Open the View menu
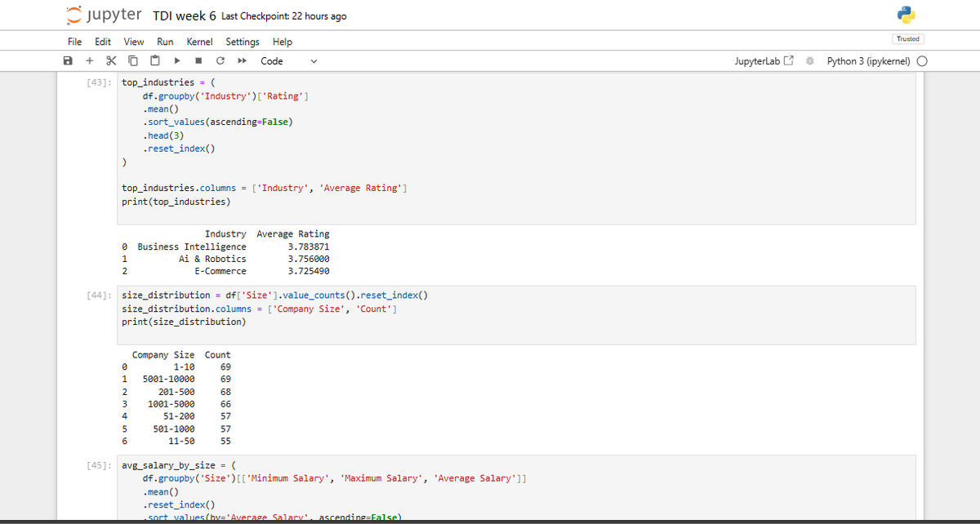Image resolution: width=980 pixels, height=524 pixels. pos(134,42)
